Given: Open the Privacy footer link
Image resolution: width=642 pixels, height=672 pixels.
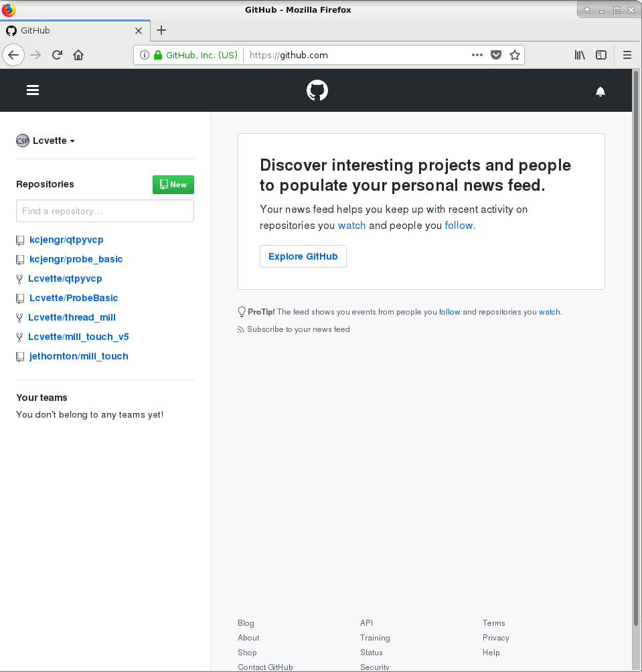Looking at the screenshot, I should 496,638.
